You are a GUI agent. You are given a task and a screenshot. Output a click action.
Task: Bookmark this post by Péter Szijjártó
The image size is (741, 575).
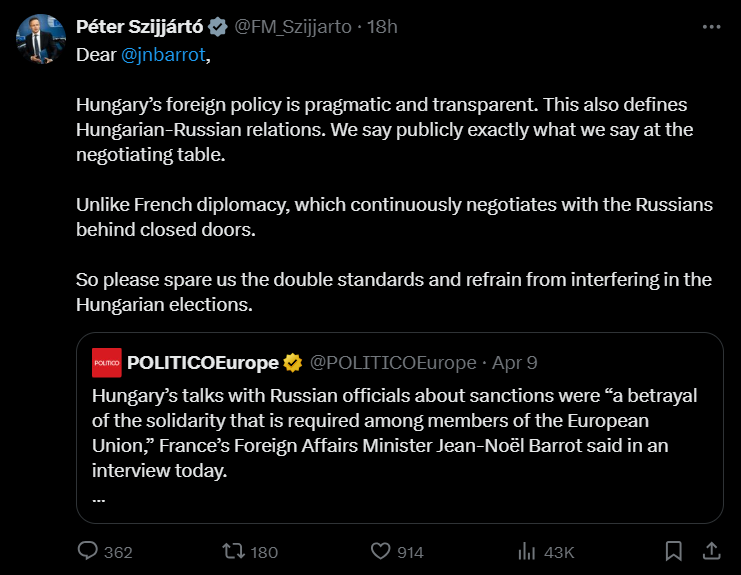click(x=674, y=551)
